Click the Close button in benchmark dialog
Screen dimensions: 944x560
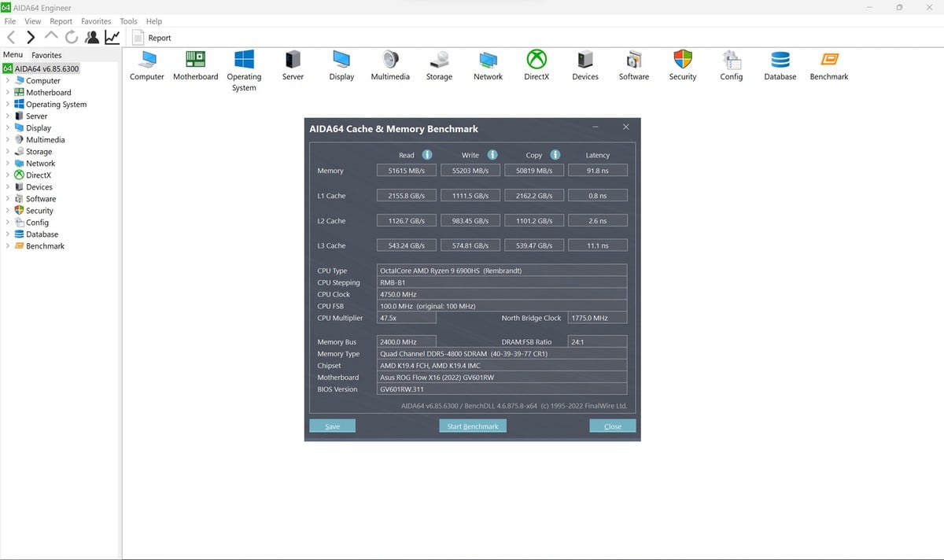pyautogui.click(x=613, y=426)
